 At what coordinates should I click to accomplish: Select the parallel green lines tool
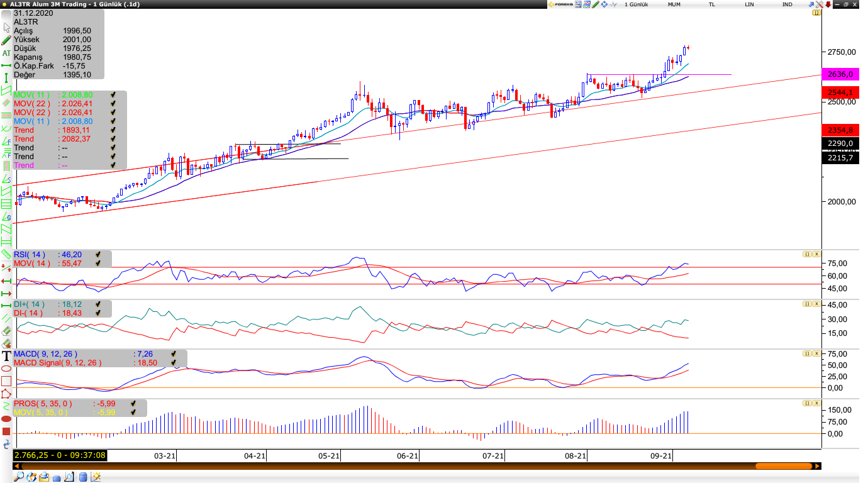6,318
